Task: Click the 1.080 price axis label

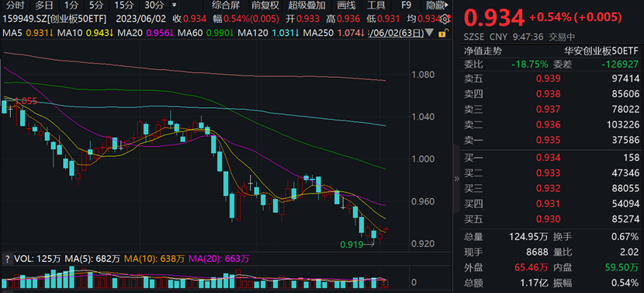Action: pyautogui.click(x=423, y=75)
